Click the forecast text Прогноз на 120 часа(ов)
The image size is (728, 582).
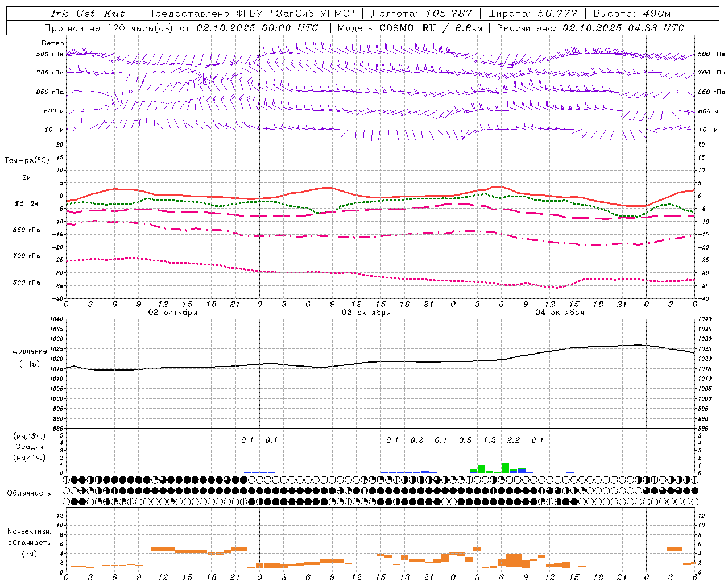[109, 28]
